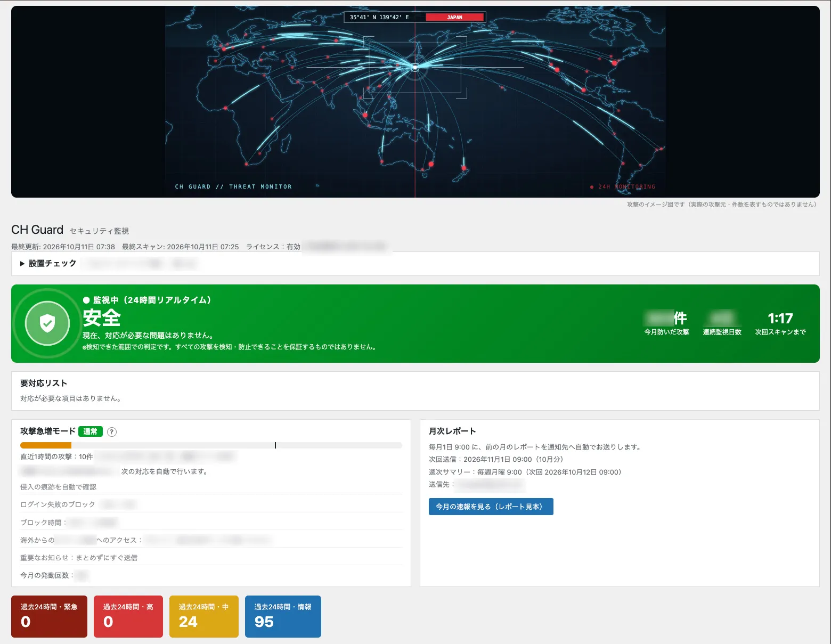Click the threshold marker on surge bar
The width and height of the screenshot is (831, 644).
click(275, 445)
